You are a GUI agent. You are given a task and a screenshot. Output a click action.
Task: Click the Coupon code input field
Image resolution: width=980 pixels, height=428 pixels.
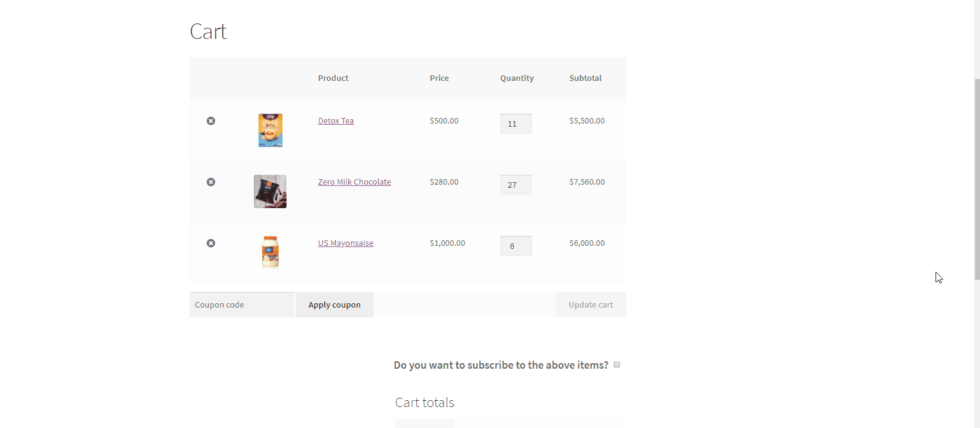(x=241, y=305)
